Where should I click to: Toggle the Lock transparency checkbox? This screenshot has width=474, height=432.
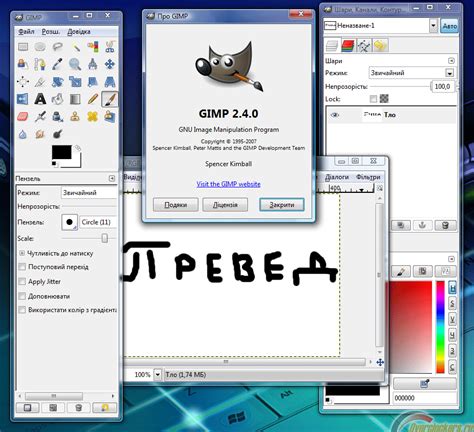point(373,99)
